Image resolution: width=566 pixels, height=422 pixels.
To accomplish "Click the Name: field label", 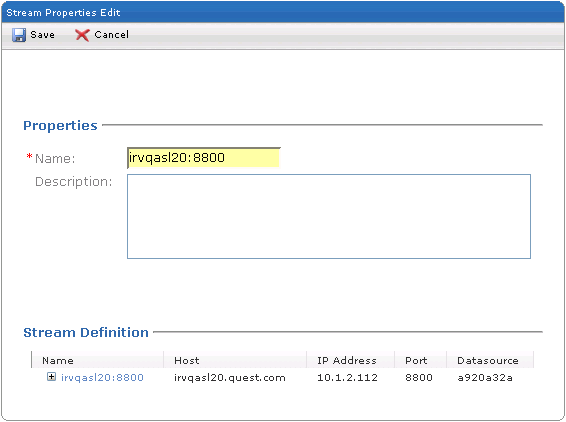I will pos(55,158).
